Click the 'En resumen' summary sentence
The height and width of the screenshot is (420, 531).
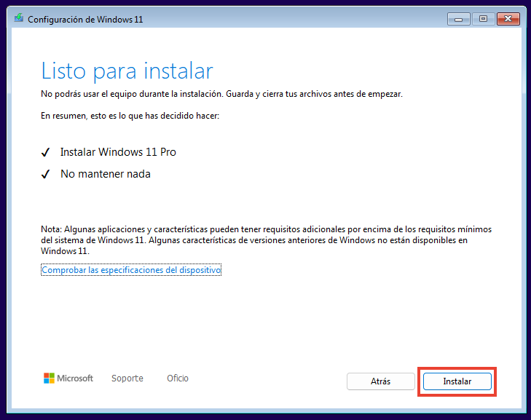coord(129,115)
